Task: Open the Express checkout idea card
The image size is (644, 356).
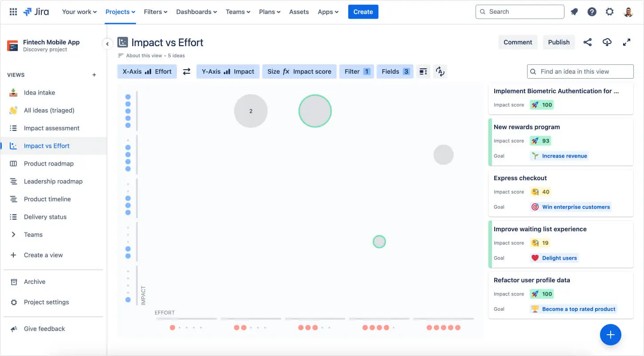Action: tap(561, 193)
